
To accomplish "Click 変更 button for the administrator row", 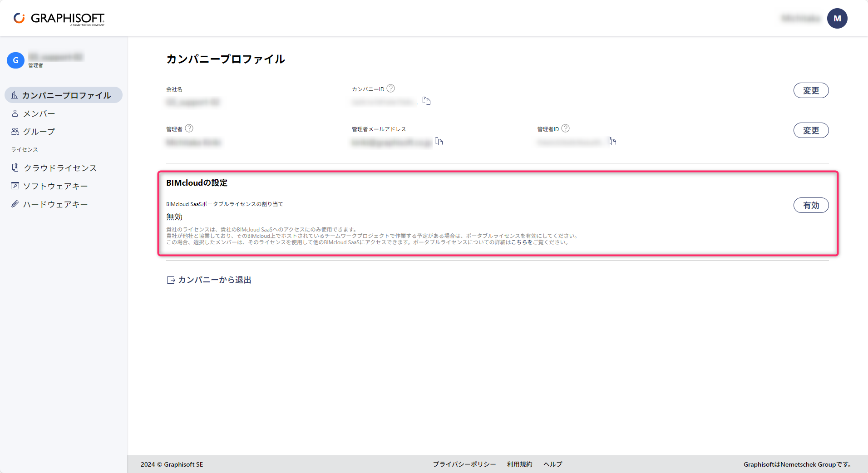I will 811,130.
